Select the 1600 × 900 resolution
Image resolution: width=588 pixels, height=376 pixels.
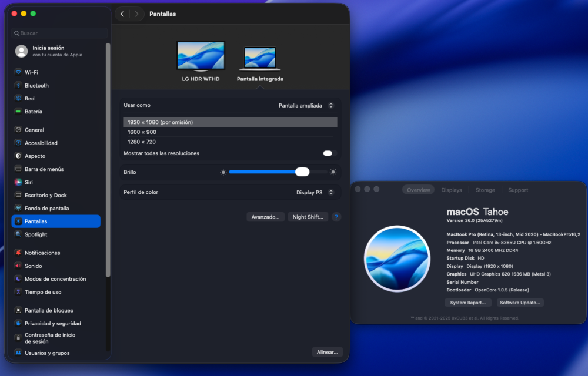tap(230, 132)
